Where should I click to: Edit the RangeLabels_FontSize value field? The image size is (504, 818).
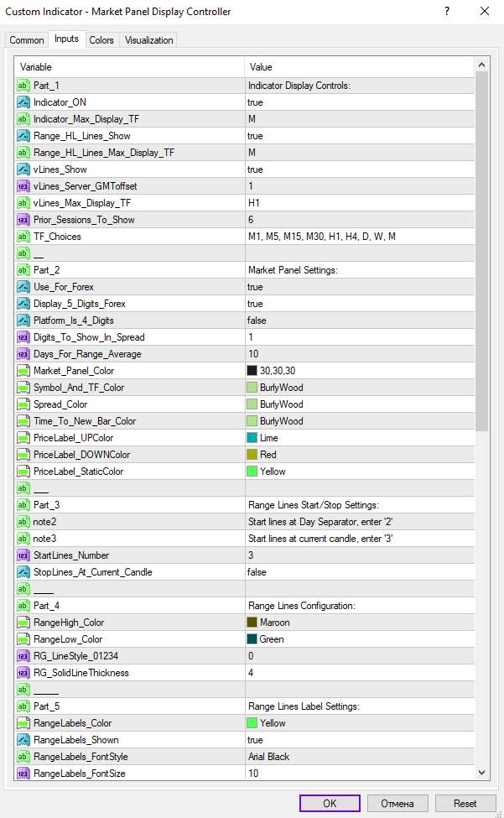360,774
